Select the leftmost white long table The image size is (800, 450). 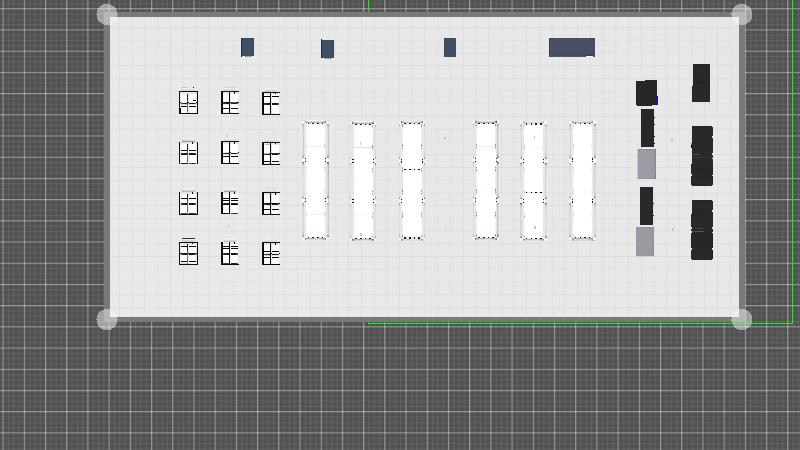tap(315, 180)
